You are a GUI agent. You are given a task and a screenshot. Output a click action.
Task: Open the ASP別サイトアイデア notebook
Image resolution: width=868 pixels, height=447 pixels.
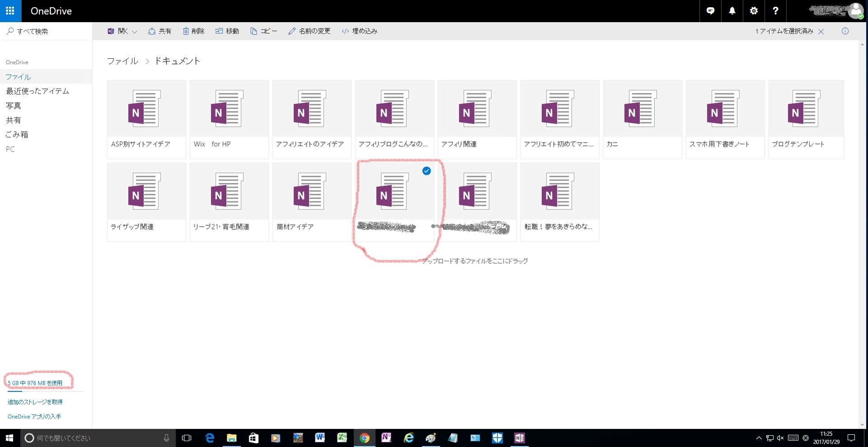coord(146,119)
